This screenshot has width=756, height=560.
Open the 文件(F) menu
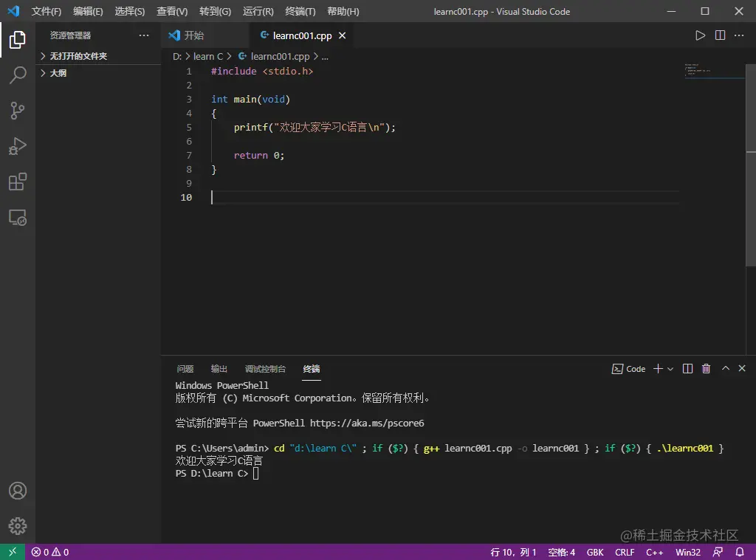click(x=47, y=11)
